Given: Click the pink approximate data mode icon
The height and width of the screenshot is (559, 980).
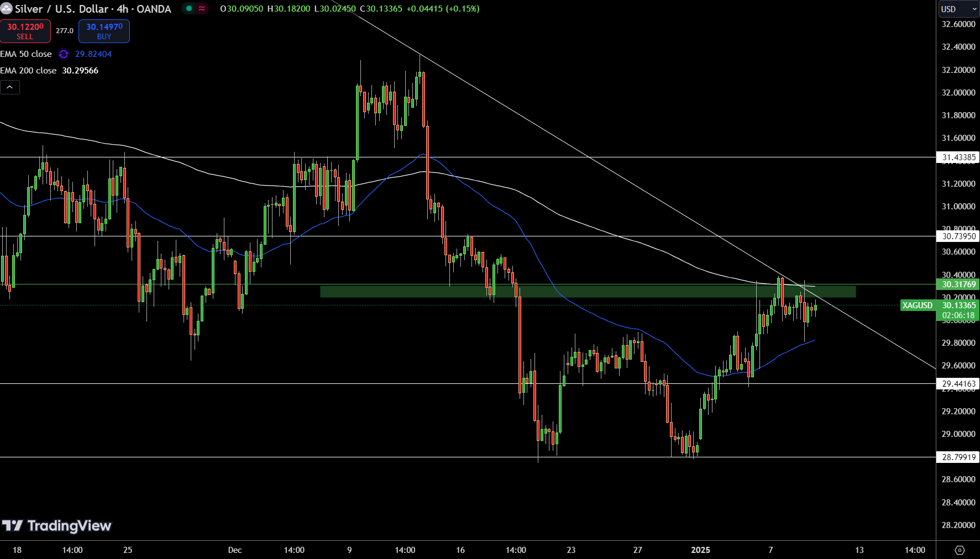Looking at the screenshot, I should pyautogui.click(x=202, y=9).
